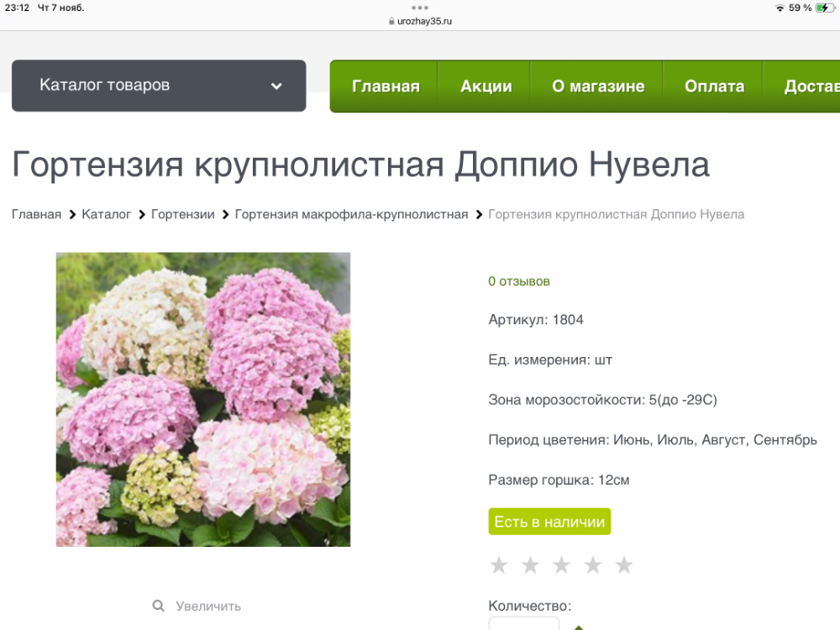Select the third rating star
This screenshot has width=840, height=630.
pos(561,565)
